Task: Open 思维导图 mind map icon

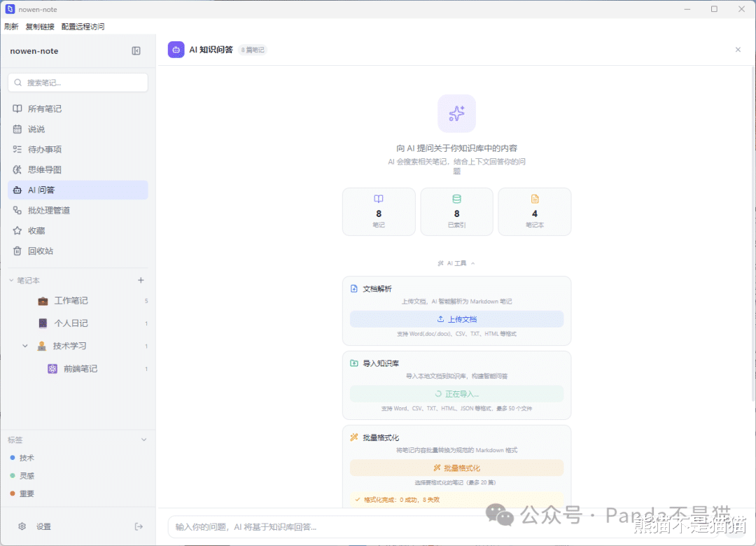Action: [17, 169]
